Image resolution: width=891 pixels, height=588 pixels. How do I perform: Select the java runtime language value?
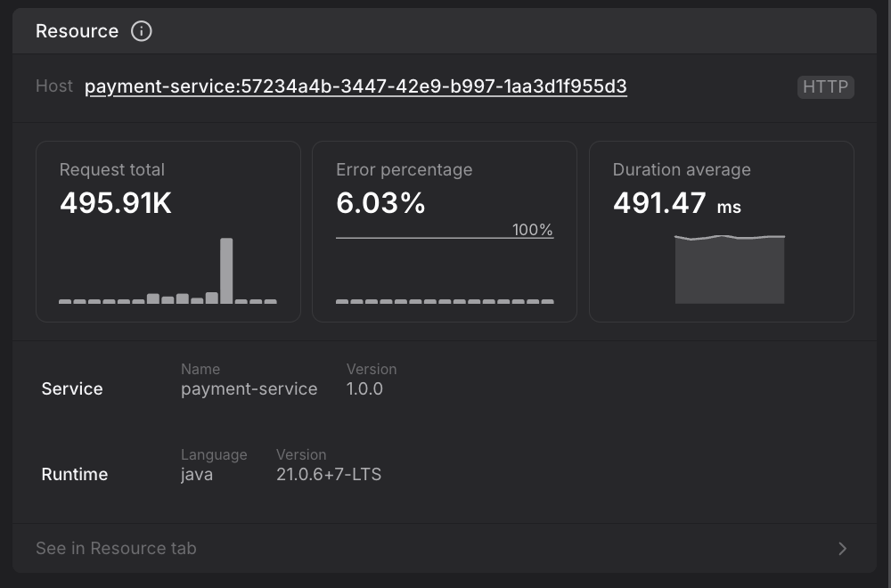click(197, 474)
